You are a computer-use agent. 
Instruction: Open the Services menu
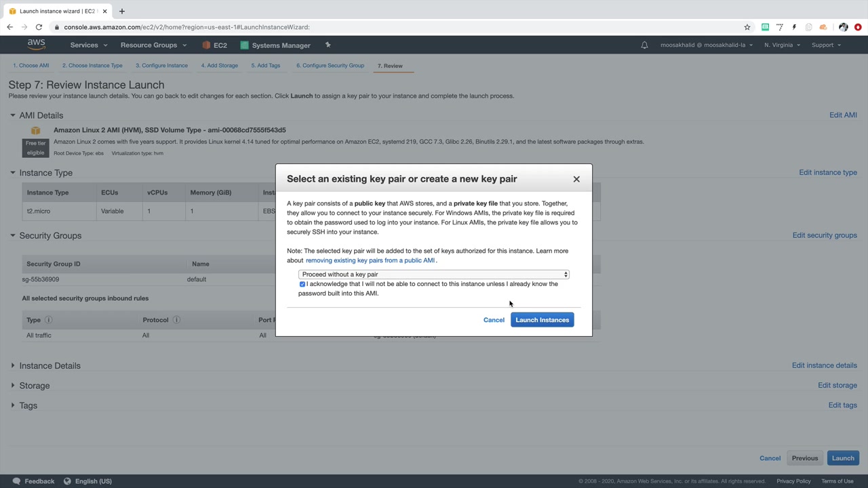coord(88,45)
